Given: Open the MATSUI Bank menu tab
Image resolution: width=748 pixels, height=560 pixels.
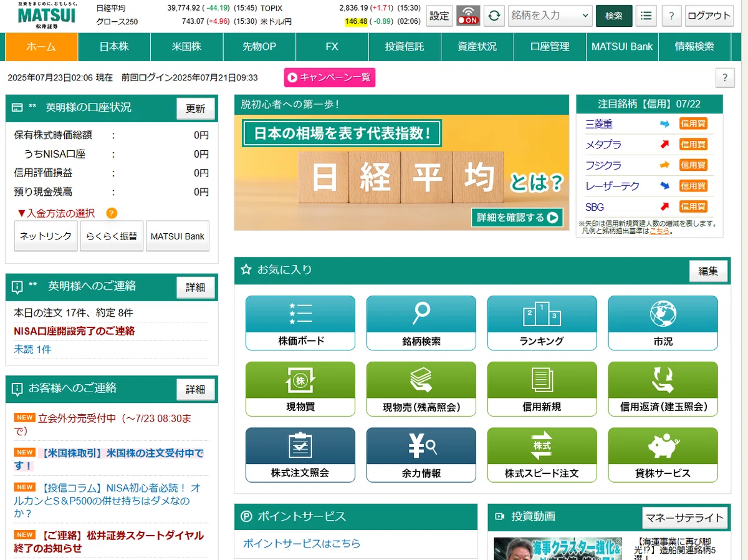Looking at the screenshot, I should 622,47.
